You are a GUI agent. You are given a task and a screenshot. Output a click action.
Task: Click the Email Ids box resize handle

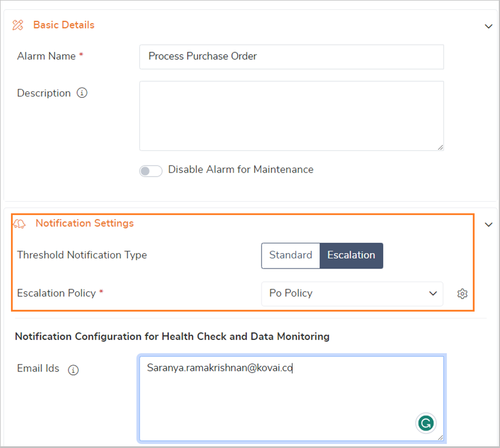pos(440,438)
